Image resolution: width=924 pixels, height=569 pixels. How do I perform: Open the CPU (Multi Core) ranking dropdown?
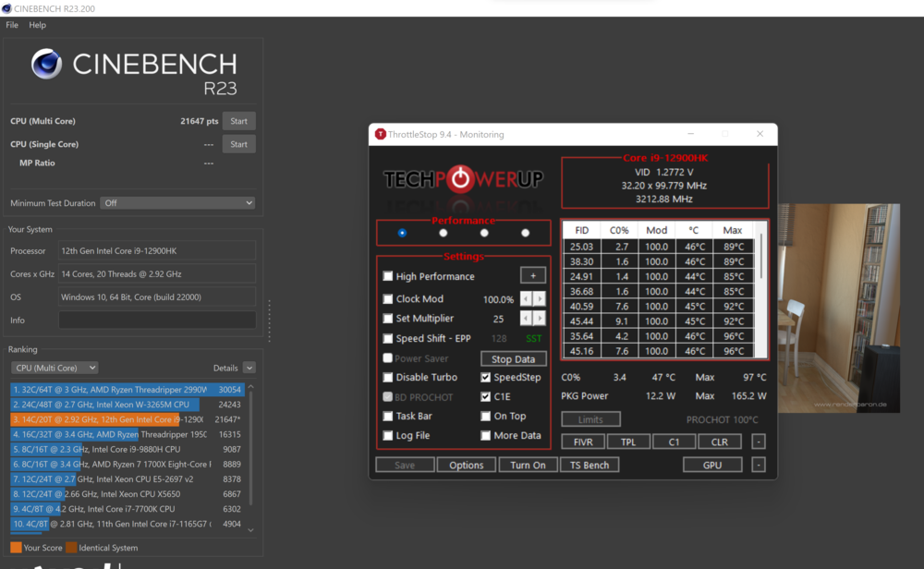pyautogui.click(x=55, y=368)
